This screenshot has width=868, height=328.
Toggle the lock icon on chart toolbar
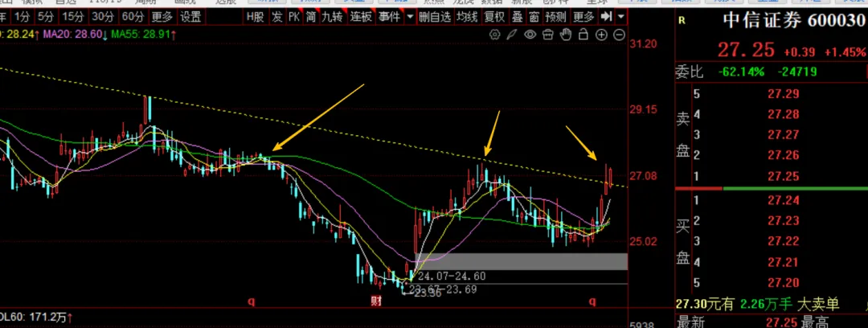[x=583, y=35]
